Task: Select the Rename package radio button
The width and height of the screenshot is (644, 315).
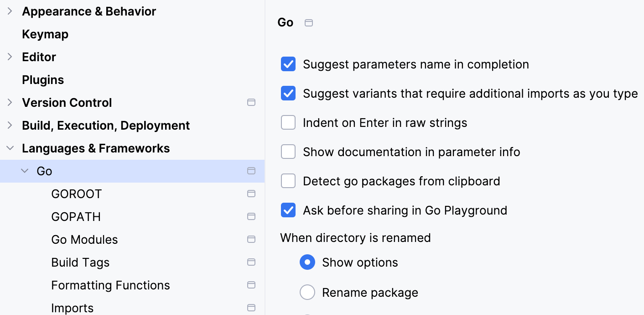Action: 307,292
